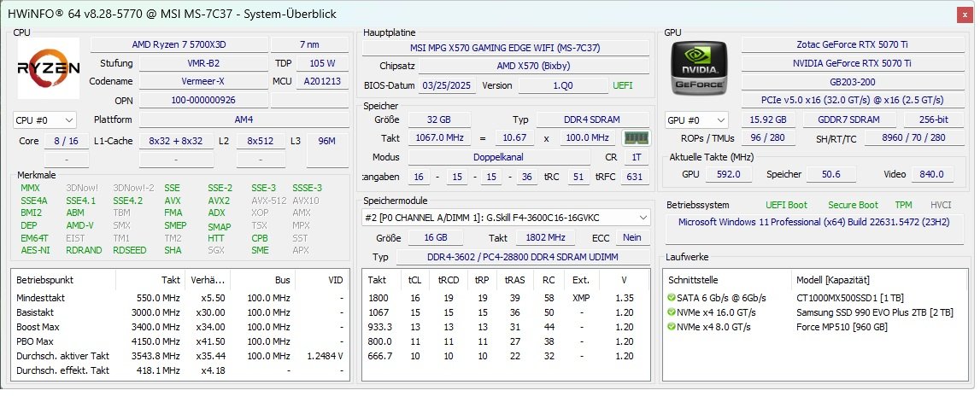The height and width of the screenshot is (402, 980).
Task: Click the MSI MPG X570 GAMING EDGE WIFI field
Action: [505, 48]
